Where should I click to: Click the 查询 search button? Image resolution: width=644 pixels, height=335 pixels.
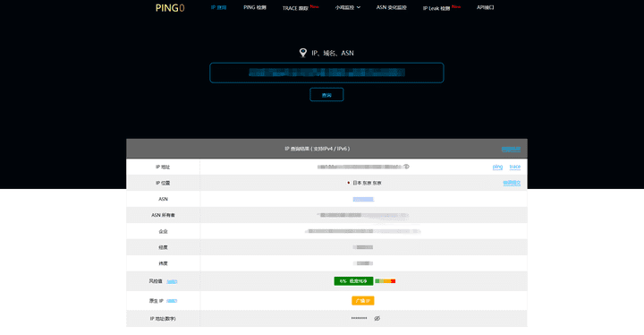326,95
